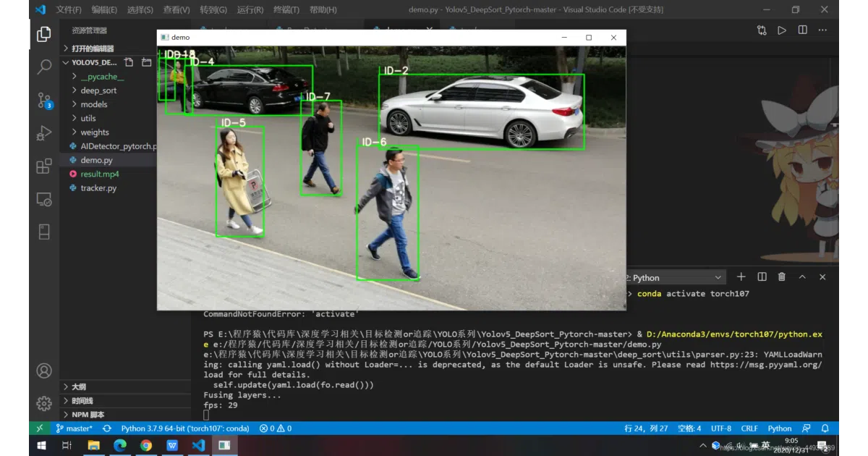Open tracker.py in the file explorer

click(x=98, y=188)
